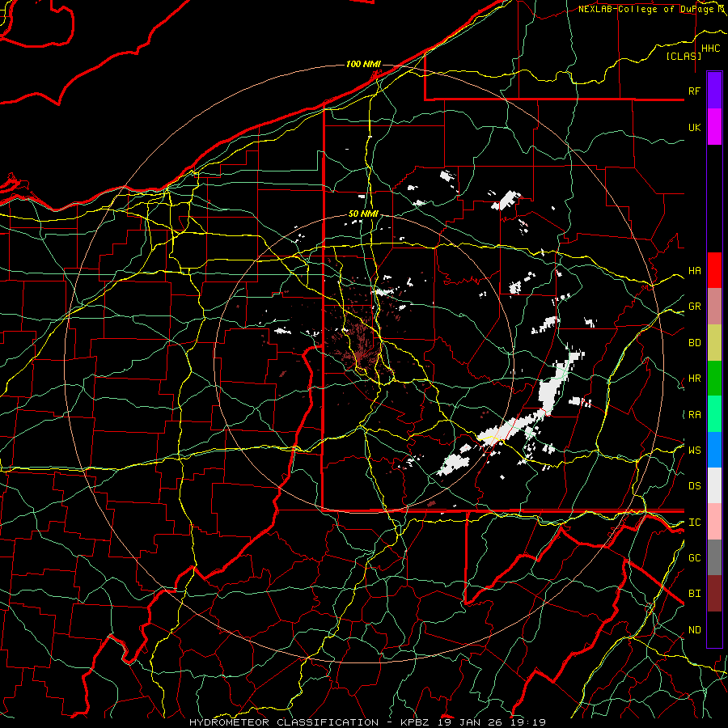The width and height of the screenshot is (728, 728).
Task: Click the dark green HR legend swatch
Action: (714, 378)
